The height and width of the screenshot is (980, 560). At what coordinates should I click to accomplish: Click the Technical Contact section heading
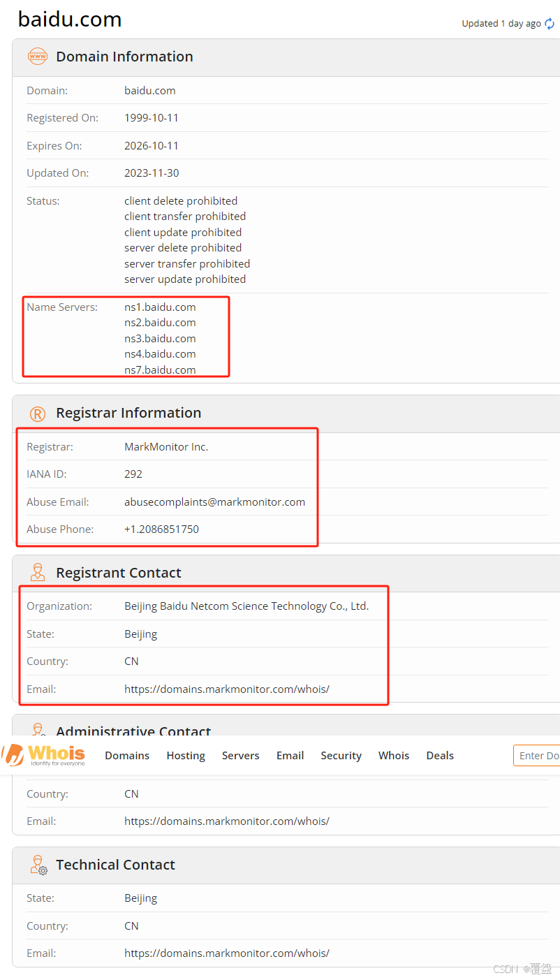coord(115,865)
